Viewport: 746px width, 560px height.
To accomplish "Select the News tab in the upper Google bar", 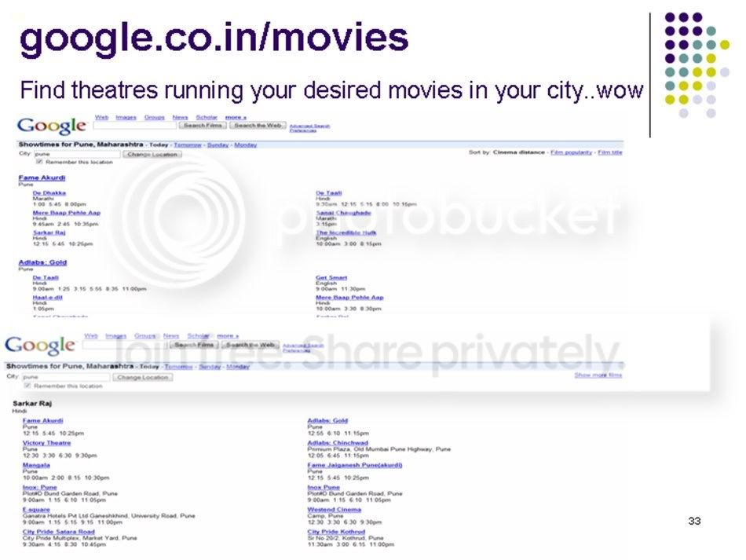I will [180, 117].
